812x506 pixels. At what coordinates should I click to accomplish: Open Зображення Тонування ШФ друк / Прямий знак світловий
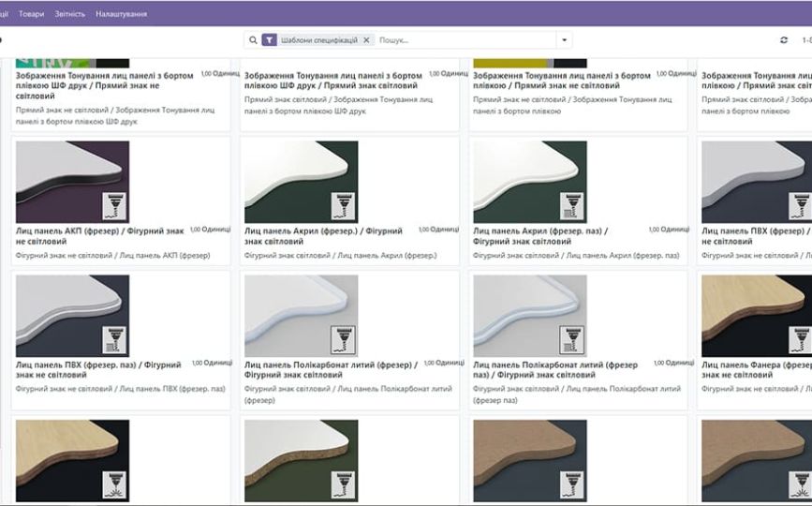[x=333, y=81]
